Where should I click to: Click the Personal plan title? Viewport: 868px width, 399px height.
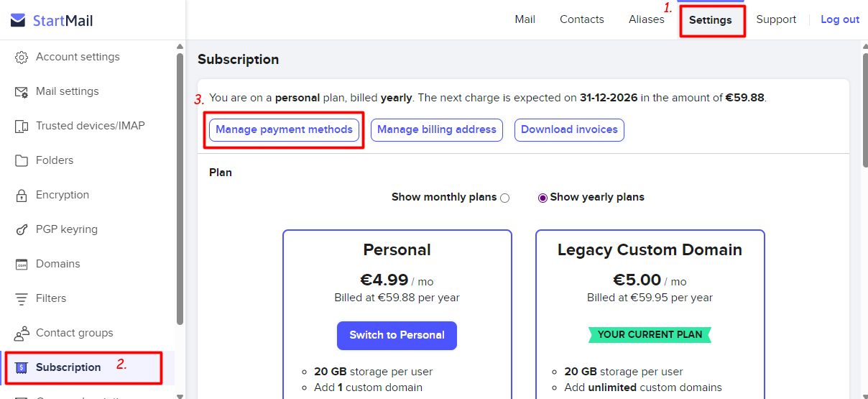pyautogui.click(x=397, y=250)
